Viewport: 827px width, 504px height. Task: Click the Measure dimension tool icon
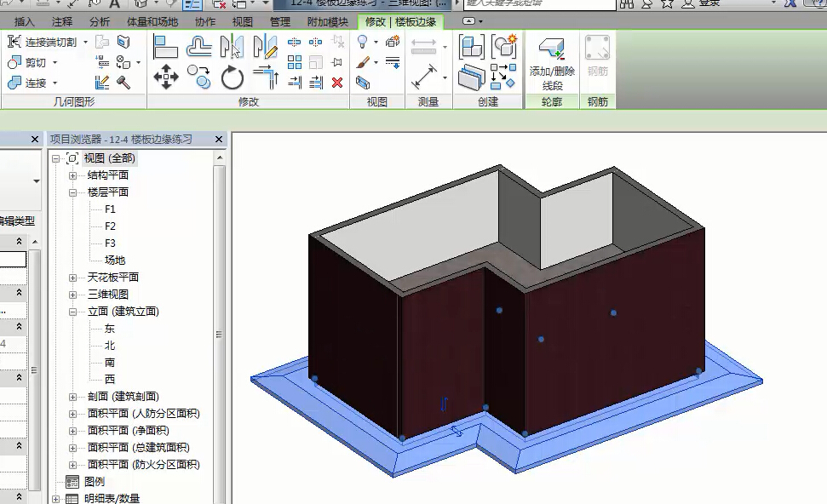[x=423, y=79]
